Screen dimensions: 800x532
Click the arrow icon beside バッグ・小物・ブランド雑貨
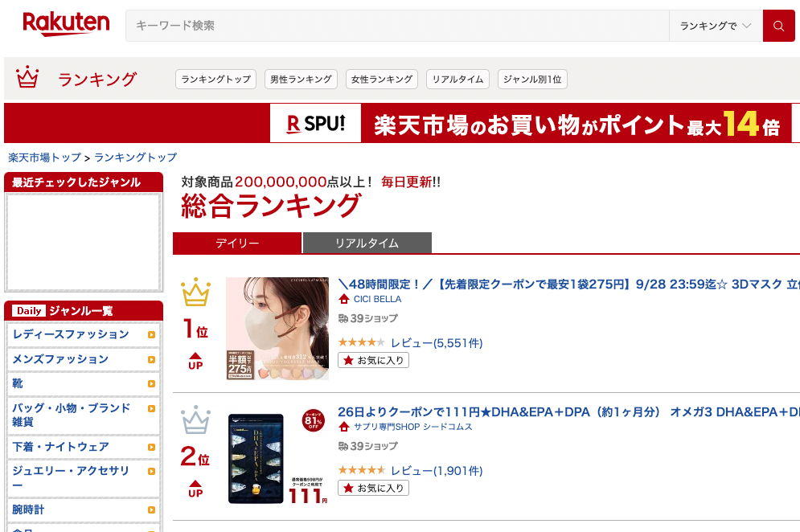point(151,408)
